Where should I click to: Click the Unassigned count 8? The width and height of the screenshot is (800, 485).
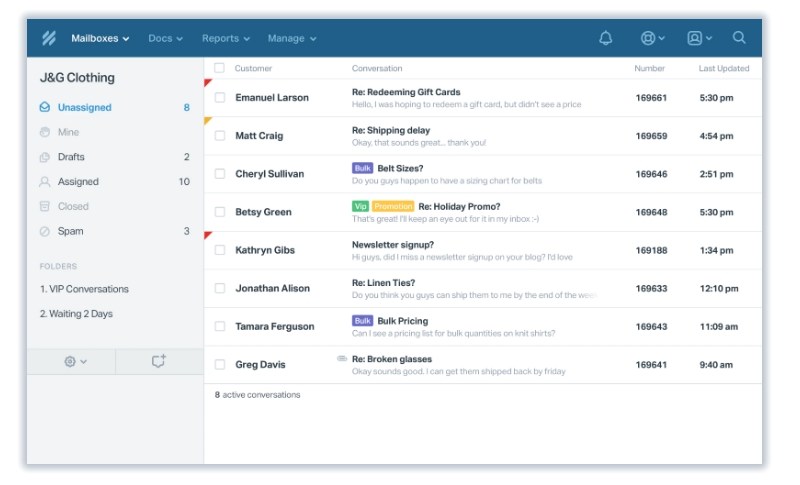pyautogui.click(x=187, y=107)
